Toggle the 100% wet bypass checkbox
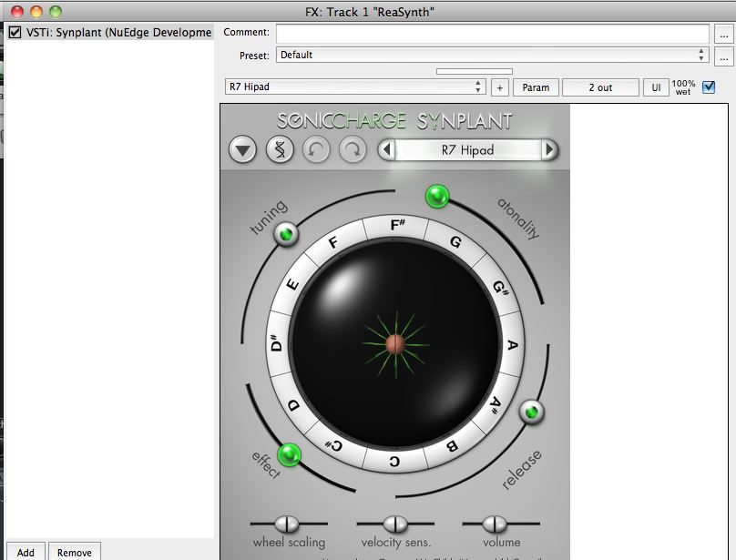The height and width of the screenshot is (560, 736). pos(709,87)
